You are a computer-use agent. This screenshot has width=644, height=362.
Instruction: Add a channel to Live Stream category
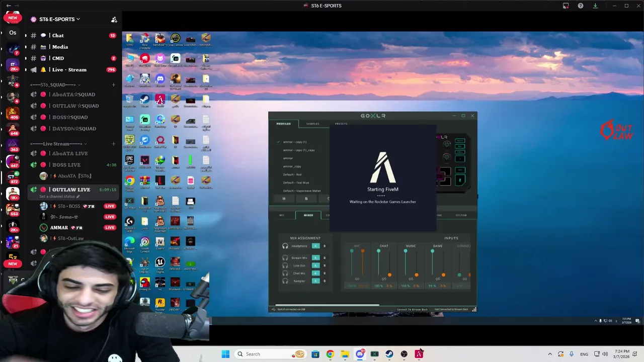[114, 144]
